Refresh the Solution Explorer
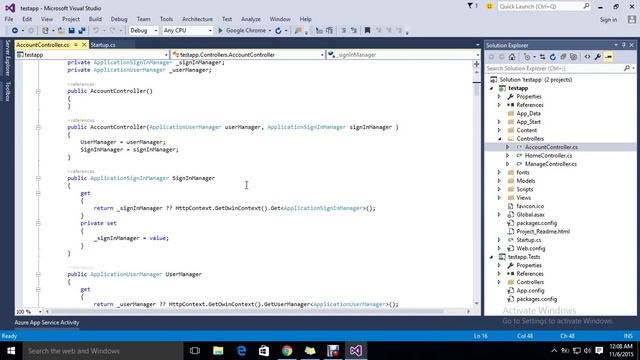 click(553, 57)
